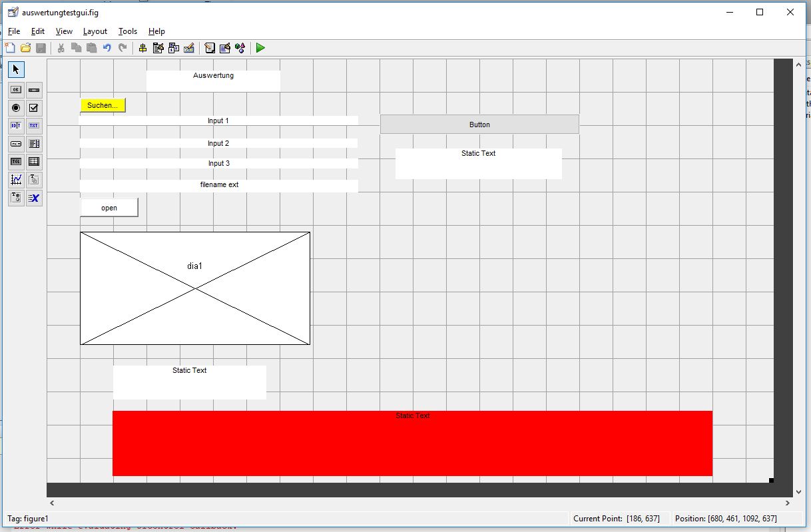Open the Property Inspector
Viewport: 811px width, 532px height.
225,48
